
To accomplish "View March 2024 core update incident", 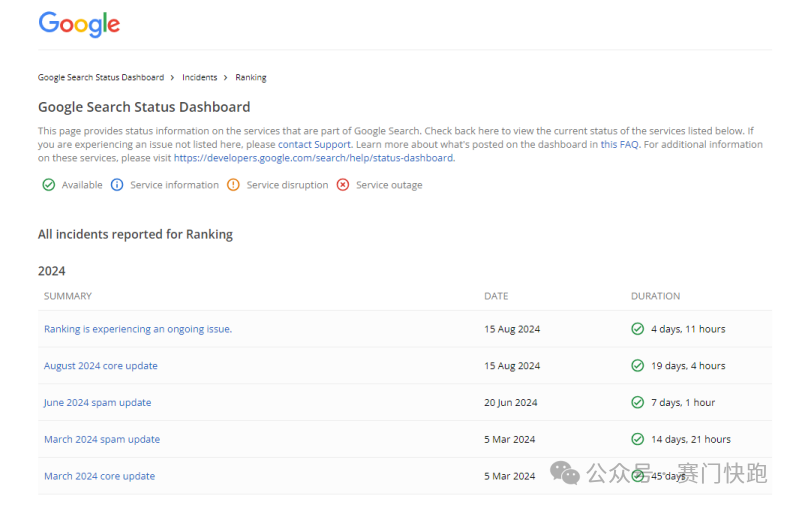I will (99, 476).
